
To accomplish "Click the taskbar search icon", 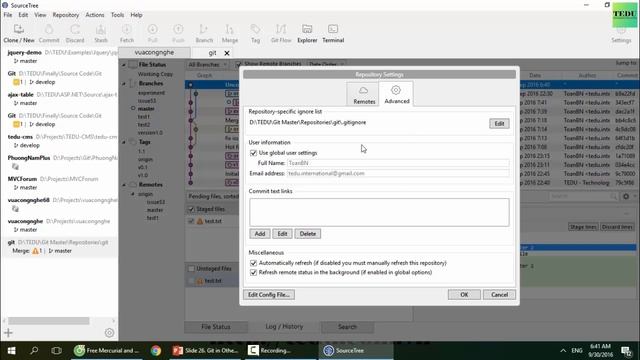I will [34, 350].
